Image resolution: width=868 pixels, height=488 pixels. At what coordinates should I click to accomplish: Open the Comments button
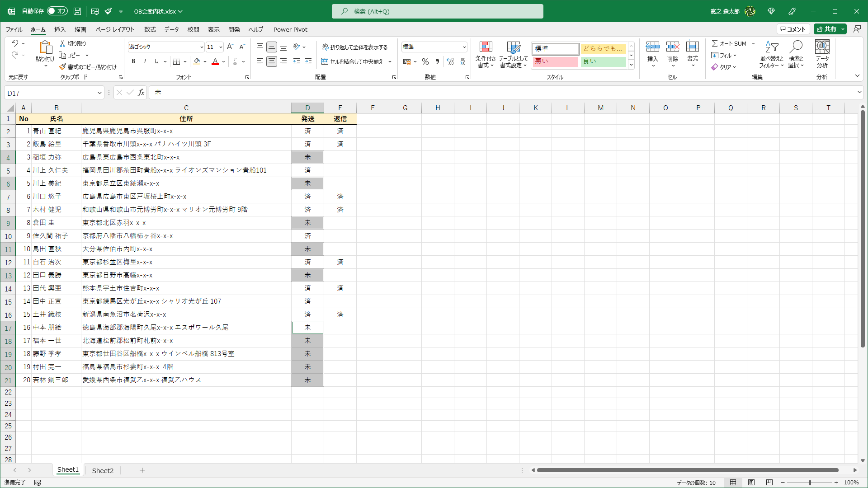click(793, 29)
